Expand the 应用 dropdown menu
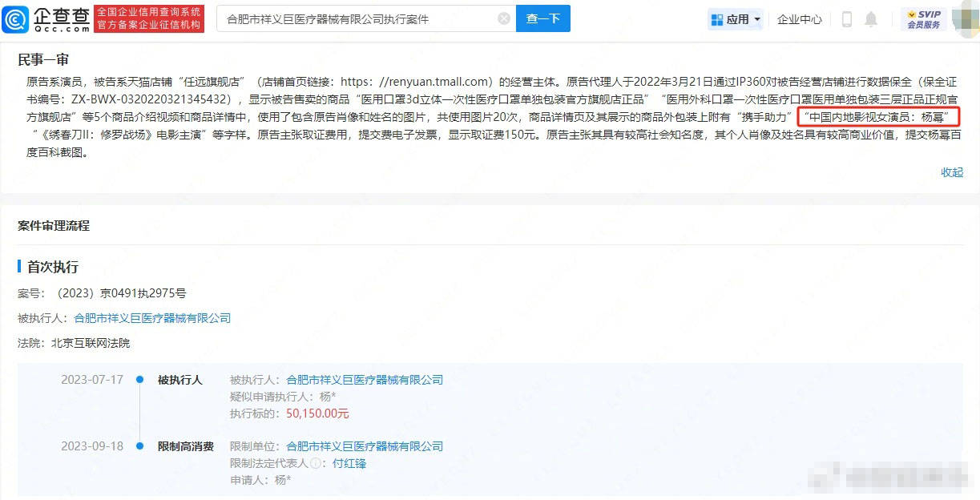This screenshot has height=500, width=980. [736, 19]
